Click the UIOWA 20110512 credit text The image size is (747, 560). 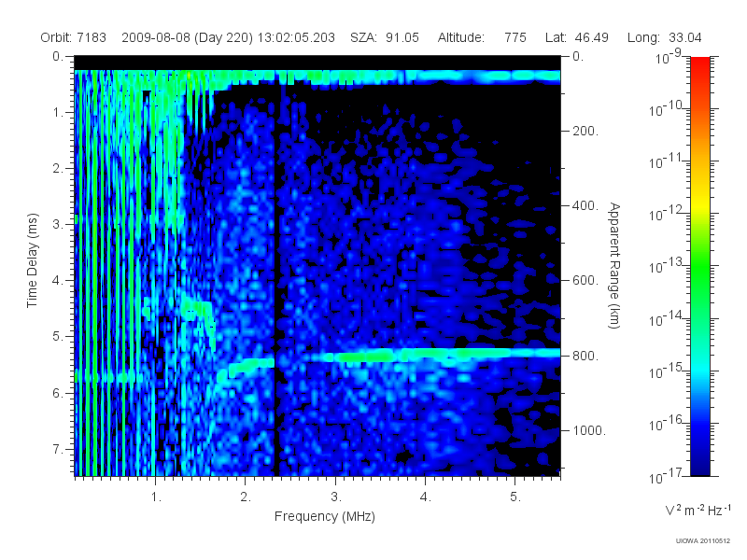(x=703, y=540)
